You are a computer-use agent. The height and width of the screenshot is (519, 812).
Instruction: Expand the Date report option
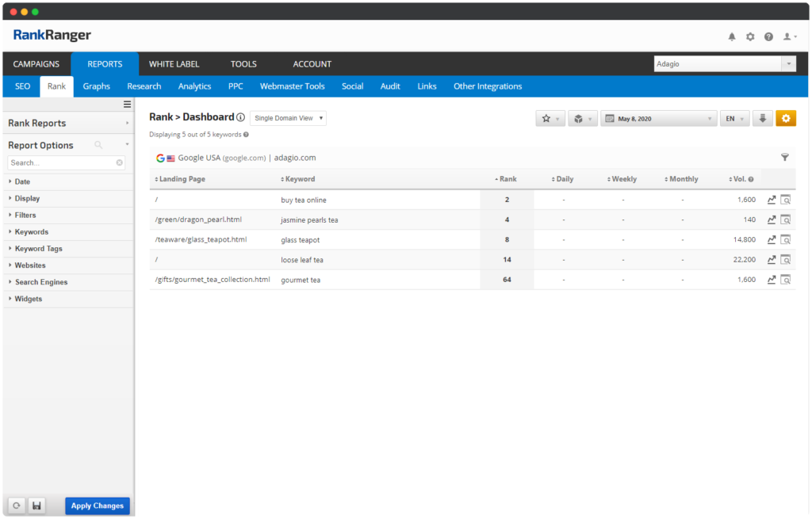68,181
